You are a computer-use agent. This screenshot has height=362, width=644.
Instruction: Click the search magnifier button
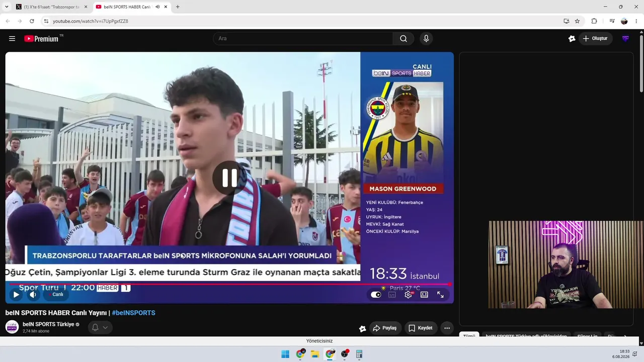coord(404,39)
